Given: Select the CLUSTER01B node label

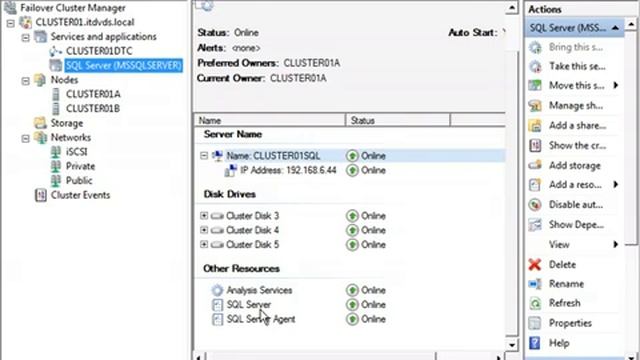Looking at the screenshot, I should click(93, 109).
